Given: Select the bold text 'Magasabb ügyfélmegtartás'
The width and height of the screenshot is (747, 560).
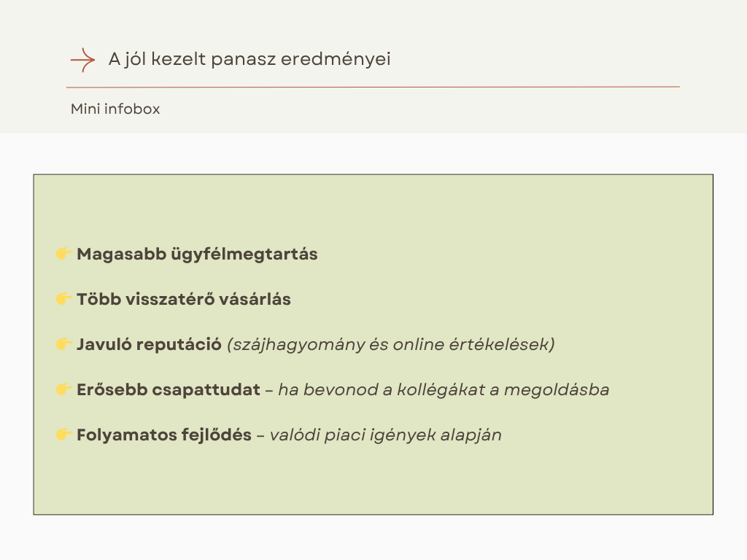Looking at the screenshot, I should pyautogui.click(x=197, y=254).
